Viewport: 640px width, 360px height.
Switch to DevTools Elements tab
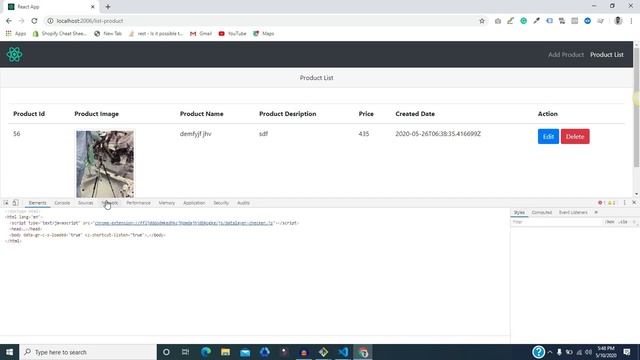(38, 203)
